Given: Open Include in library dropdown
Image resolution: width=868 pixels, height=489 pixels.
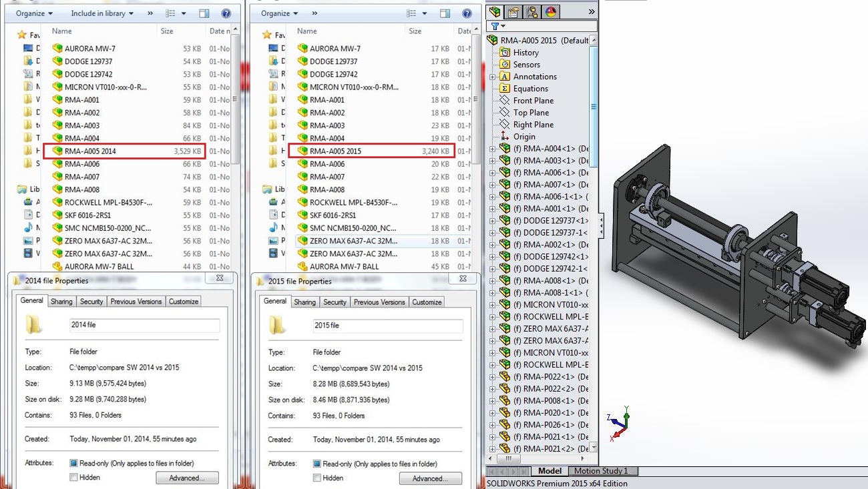Looking at the screenshot, I should click(102, 13).
